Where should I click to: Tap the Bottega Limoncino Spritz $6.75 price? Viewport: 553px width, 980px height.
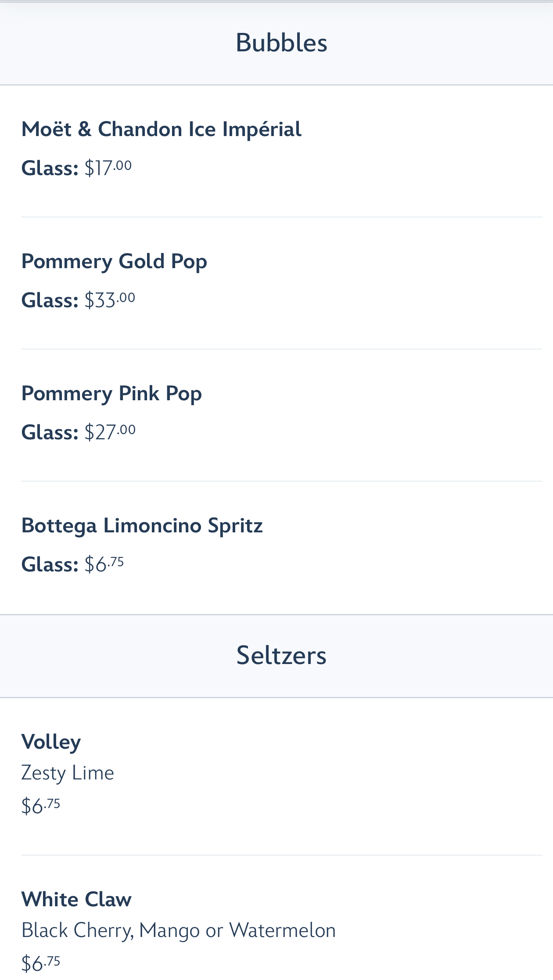tap(104, 565)
